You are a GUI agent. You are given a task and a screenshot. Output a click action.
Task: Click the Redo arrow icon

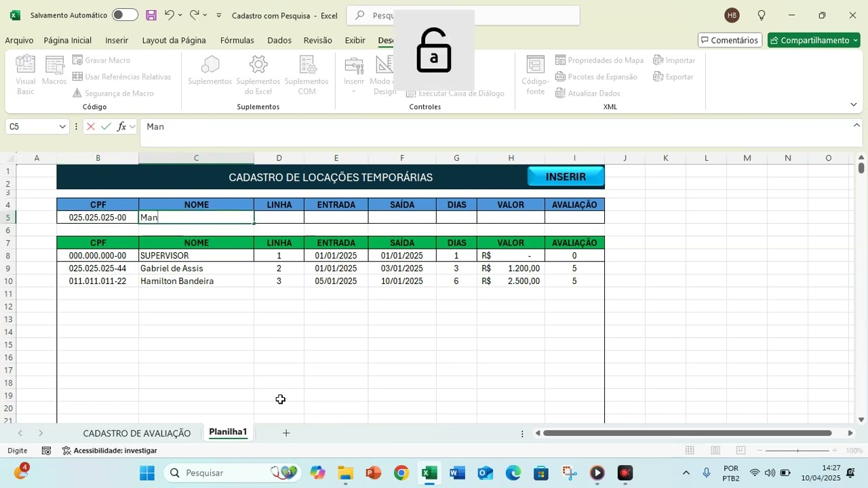[195, 15]
